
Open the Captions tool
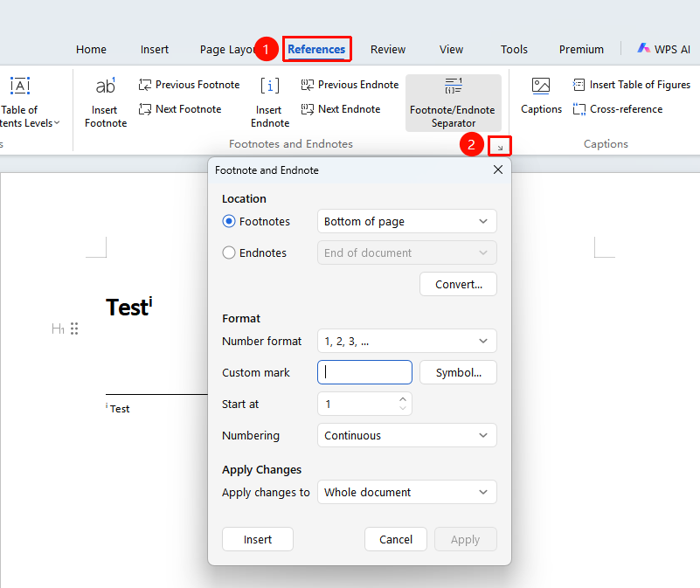pyautogui.click(x=541, y=97)
